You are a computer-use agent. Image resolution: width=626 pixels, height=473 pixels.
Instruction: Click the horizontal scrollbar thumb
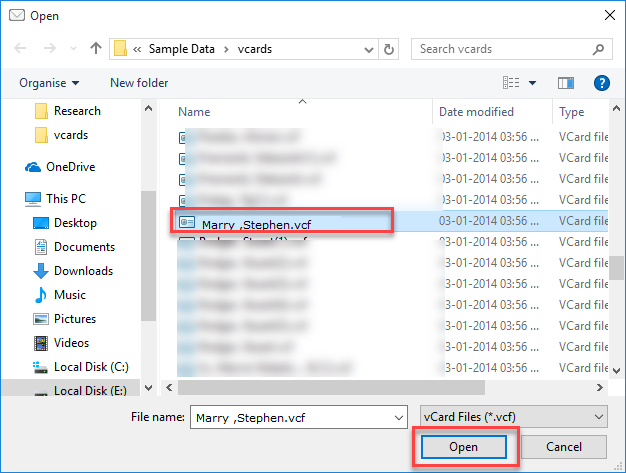[331, 387]
